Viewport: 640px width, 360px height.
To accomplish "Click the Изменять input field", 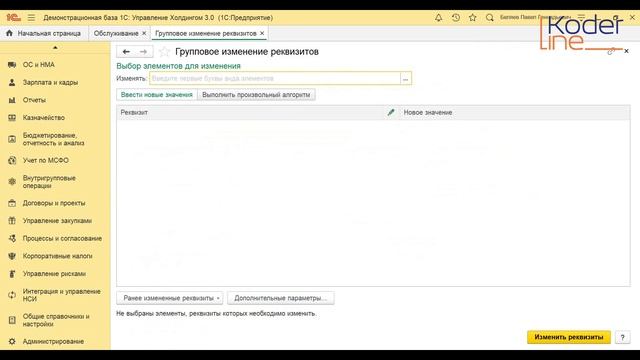I will (x=275, y=78).
